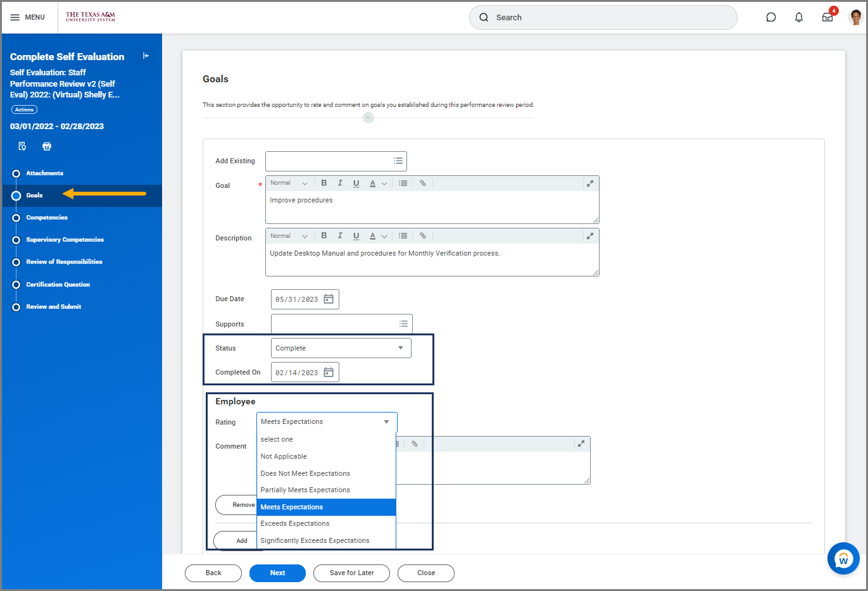Viewport: 868px width, 591px height.
Task: Open the print icon in the blue sidebar
Action: pos(46,146)
